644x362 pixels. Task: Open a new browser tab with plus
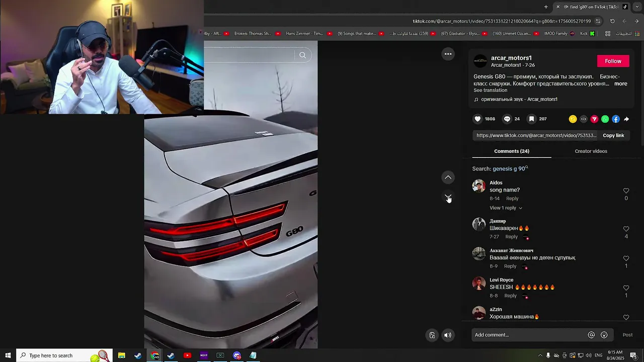coord(546,7)
